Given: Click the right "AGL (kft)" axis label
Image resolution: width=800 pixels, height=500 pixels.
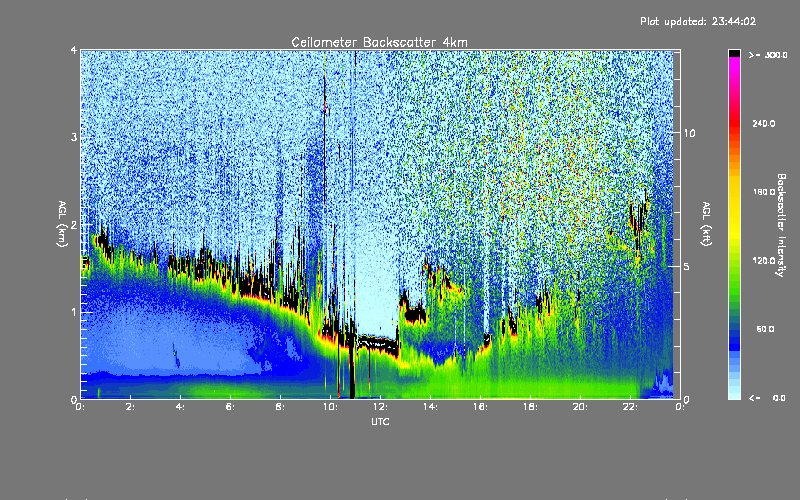Looking at the screenshot, I should (706, 224).
